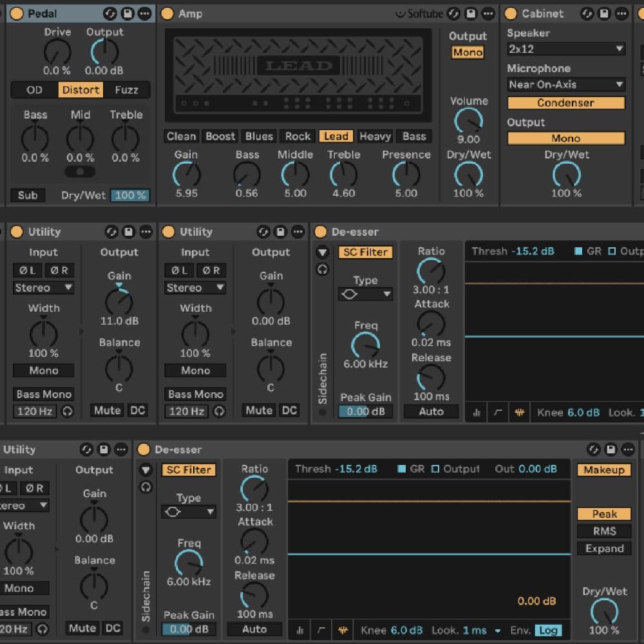Image resolution: width=644 pixels, height=644 pixels.
Task: Open Look. 1 ms lookahead dropdown
Action: 498,630
